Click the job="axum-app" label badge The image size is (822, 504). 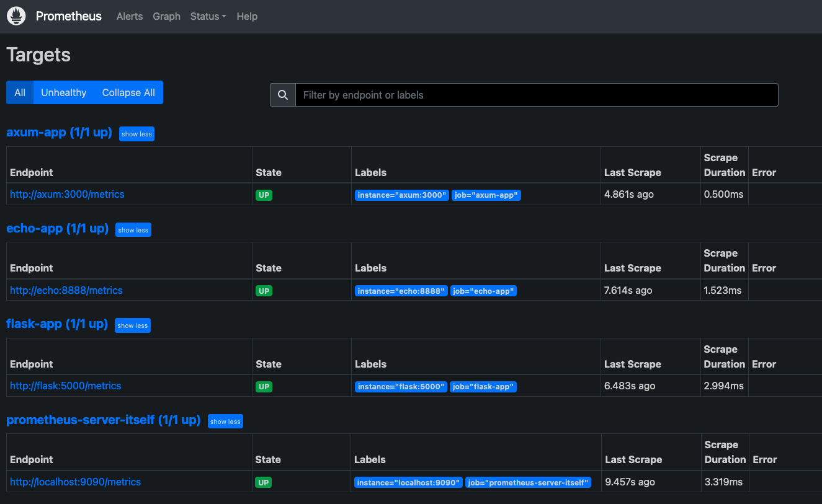486,195
